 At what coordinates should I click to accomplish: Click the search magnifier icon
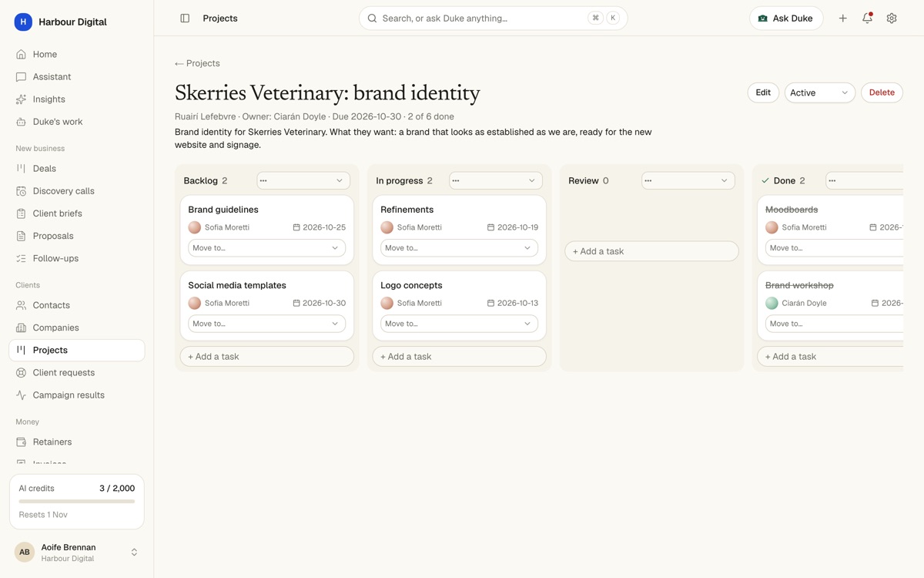372,18
